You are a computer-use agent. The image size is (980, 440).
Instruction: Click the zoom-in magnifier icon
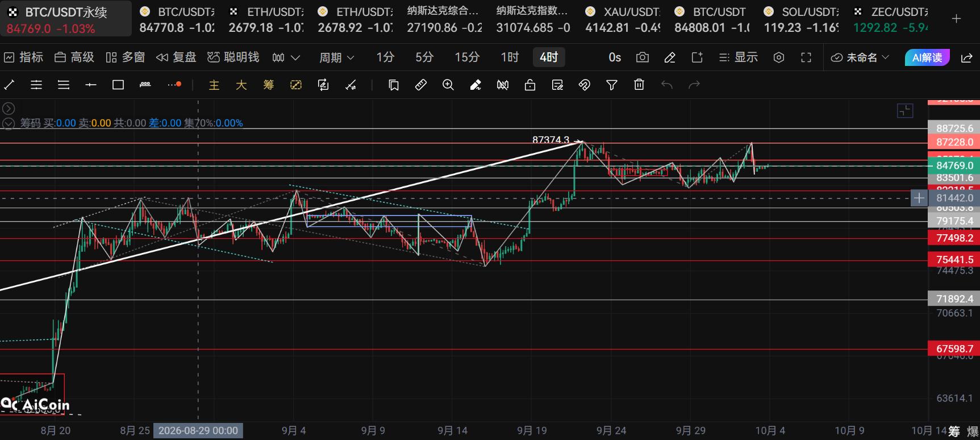[448, 85]
